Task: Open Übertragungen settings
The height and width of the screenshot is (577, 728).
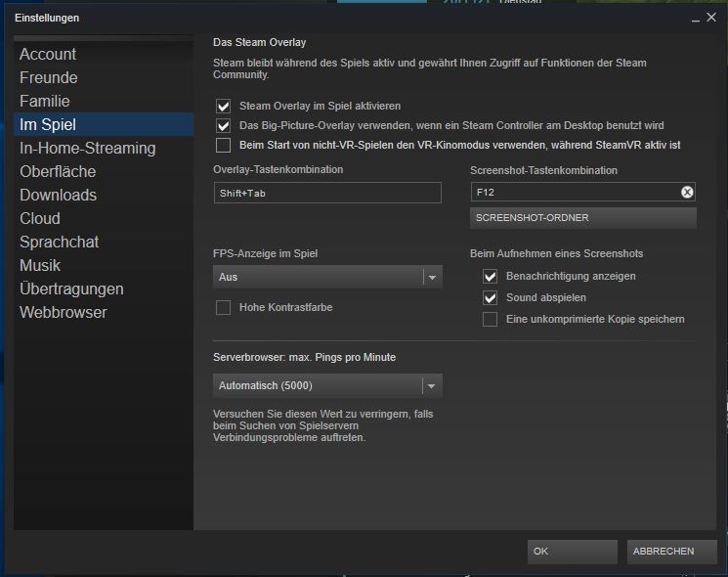Action: coord(104,288)
